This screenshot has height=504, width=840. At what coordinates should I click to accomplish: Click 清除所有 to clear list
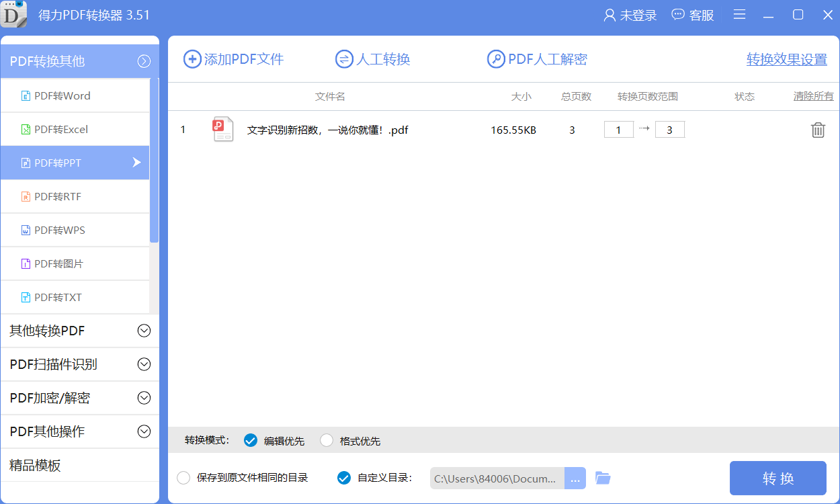[813, 96]
